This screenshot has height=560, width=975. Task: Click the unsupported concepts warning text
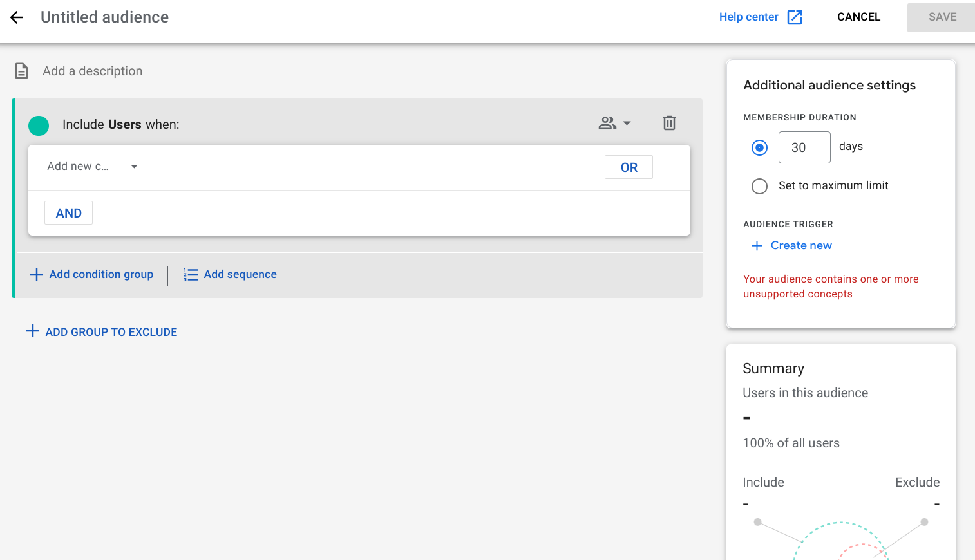tap(831, 286)
